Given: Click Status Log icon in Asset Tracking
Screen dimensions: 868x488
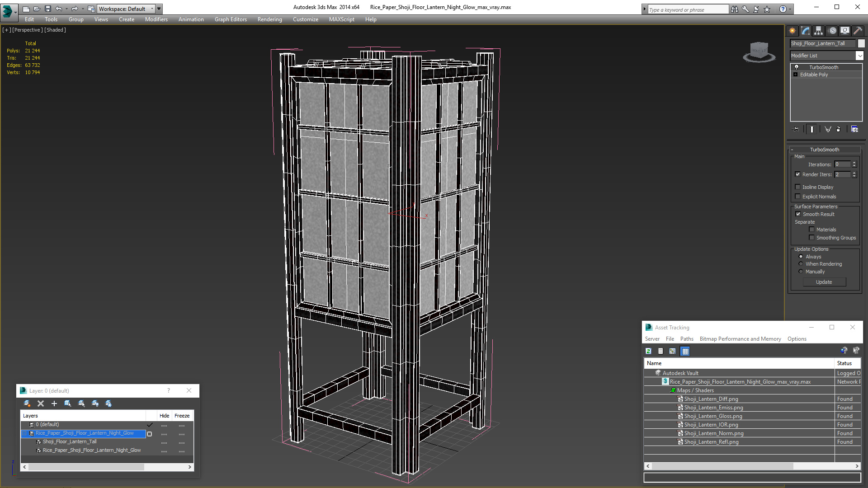Looking at the screenshot, I should [x=660, y=351].
